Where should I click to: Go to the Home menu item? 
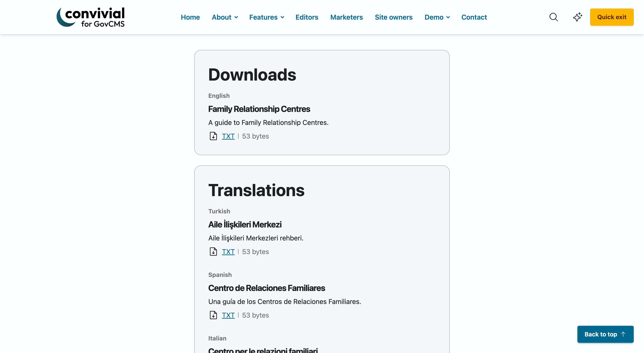(x=190, y=17)
